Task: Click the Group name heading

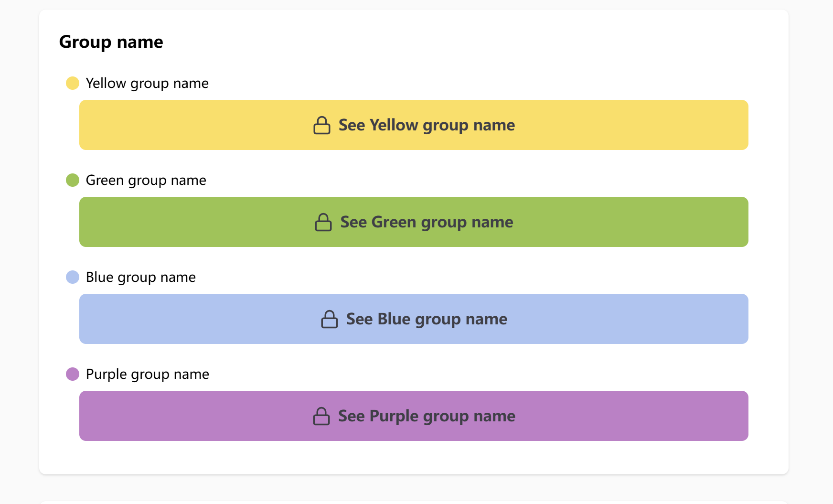Action: pyautogui.click(x=111, y=42)
